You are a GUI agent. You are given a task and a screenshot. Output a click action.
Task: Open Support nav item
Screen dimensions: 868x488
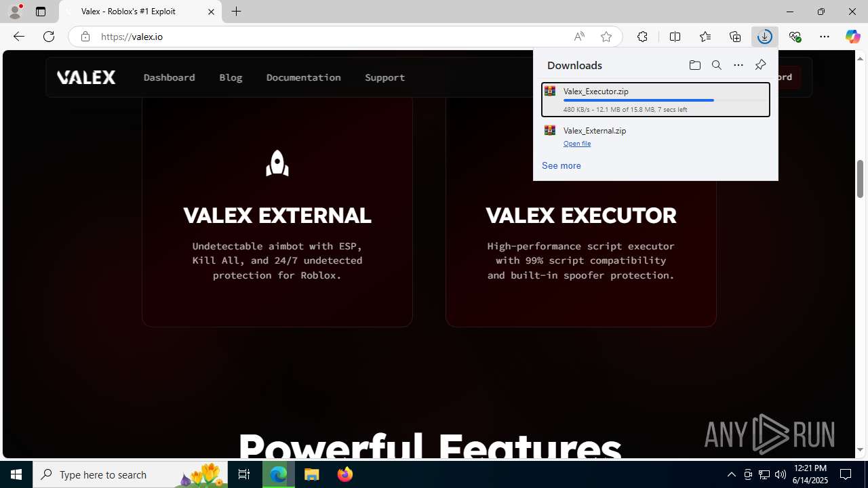[x=384, y=77]
